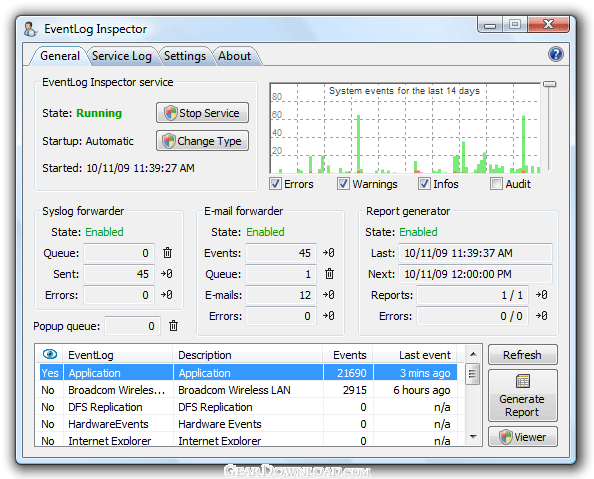
Task: Select Broadcom Wireless LAN row
Action: coord(248,390)
